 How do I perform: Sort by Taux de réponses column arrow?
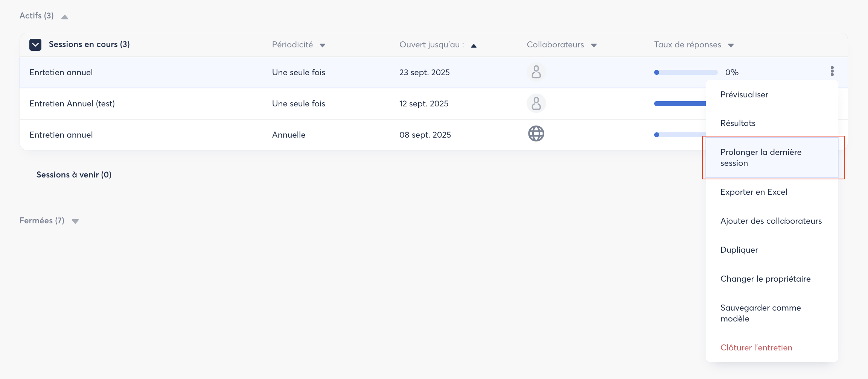point(731,45)
